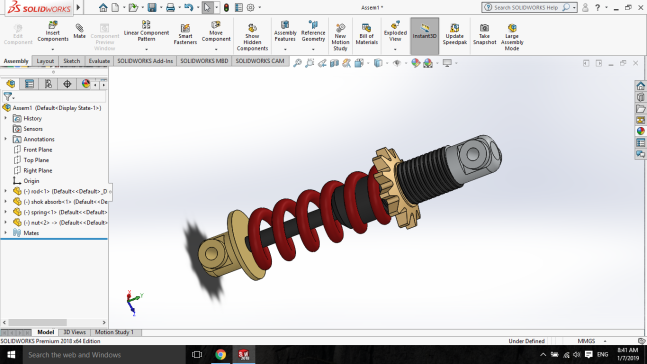The height and width of the screenshot is (364, 647).
Task: Switch to the Evaluate tab
Action: tap(99, 61)
